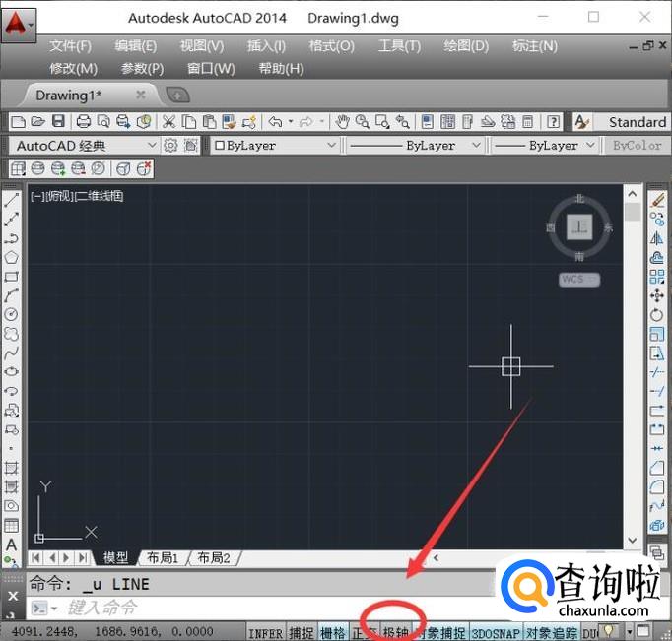Click the New drawing icon

coord(18,122)
